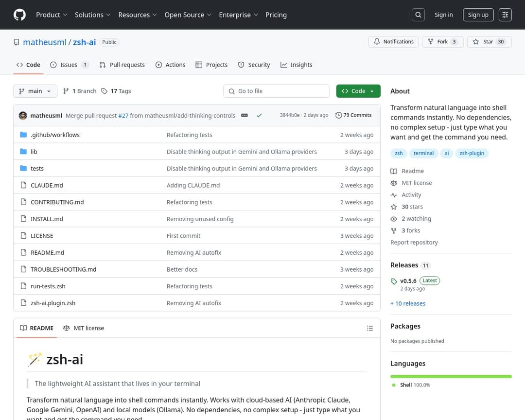Select the README tab in file viewer
Screen dimensions: 525x420
37,328
